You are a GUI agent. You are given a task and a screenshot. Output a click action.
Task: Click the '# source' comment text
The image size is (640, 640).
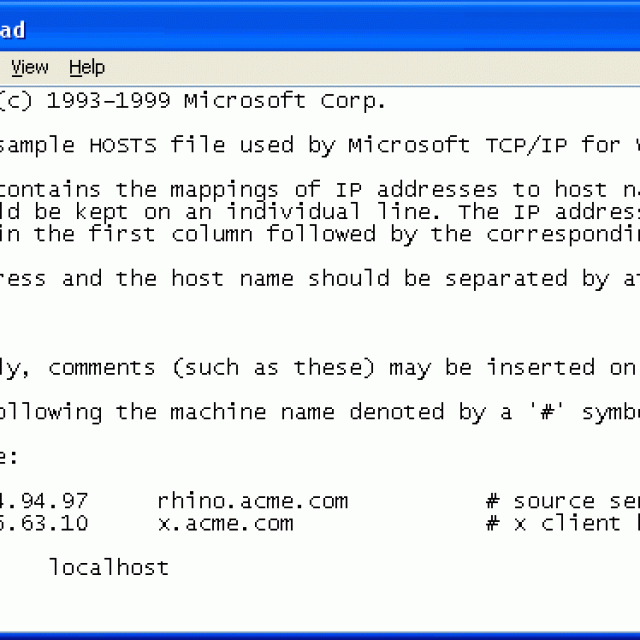[x=540, y=501]
